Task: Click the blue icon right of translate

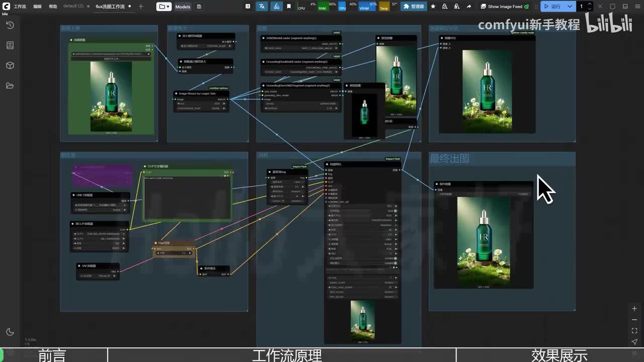Action: (x=276, y=7)
